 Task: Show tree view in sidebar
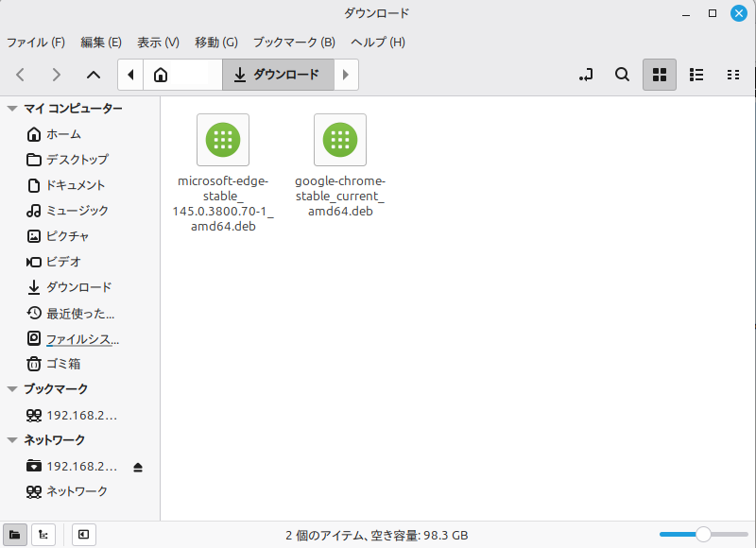coord(43,535)
